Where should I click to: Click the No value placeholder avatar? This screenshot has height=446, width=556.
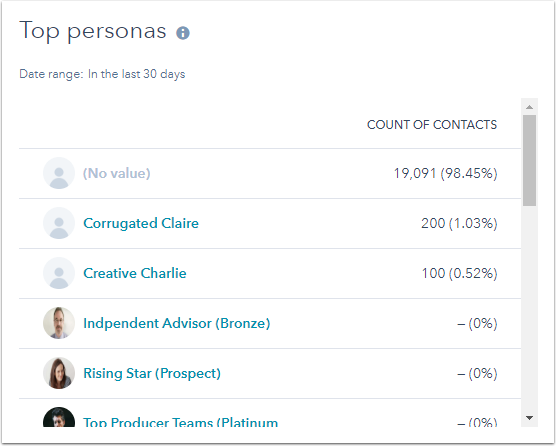coord(59,173)
